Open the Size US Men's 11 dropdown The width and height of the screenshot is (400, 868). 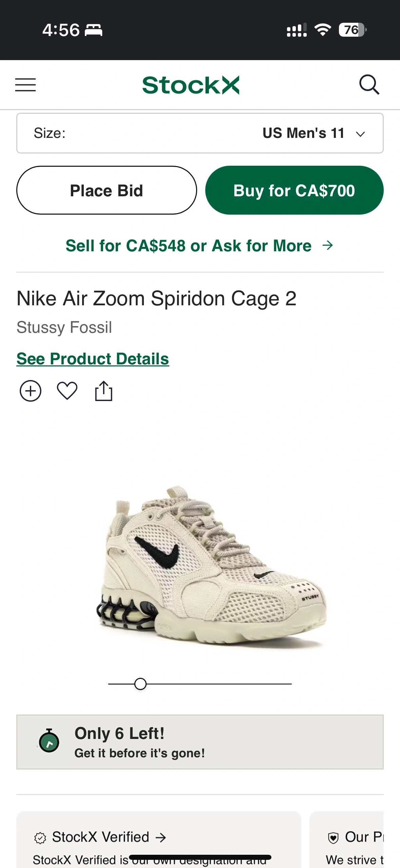(200, 133)
